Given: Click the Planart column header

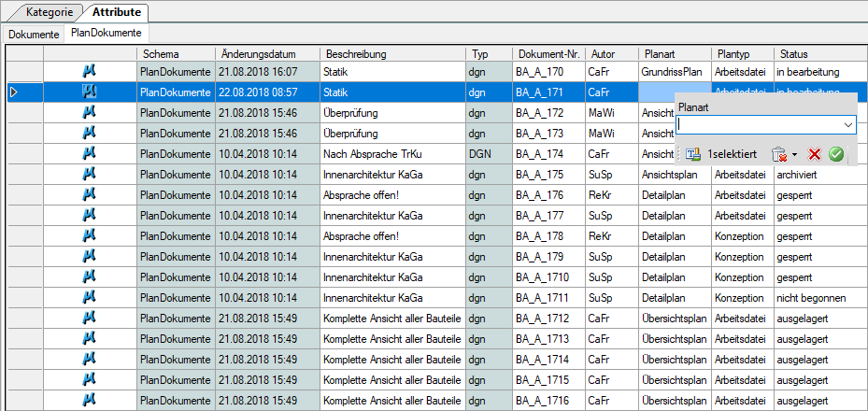Looking at the screenshot, I should pyautogui.click(x=675, y=54).
